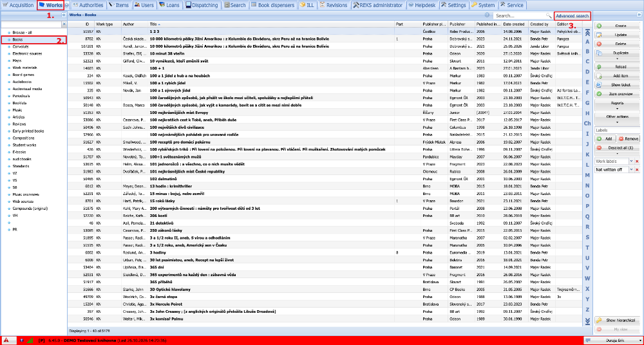The height and width of the screenshot is (345, 644).
Task: Jump to letter S in index
Action: (587, 237)
